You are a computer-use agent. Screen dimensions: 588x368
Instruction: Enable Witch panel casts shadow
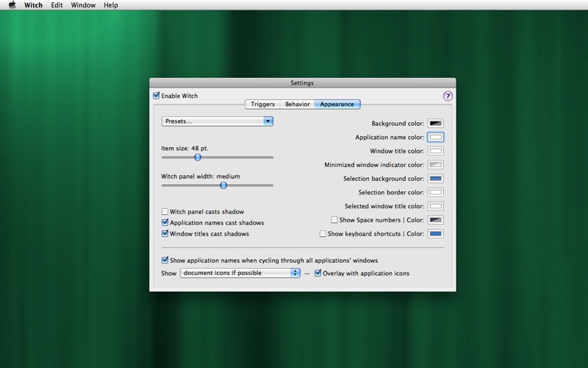coord(165,212)
